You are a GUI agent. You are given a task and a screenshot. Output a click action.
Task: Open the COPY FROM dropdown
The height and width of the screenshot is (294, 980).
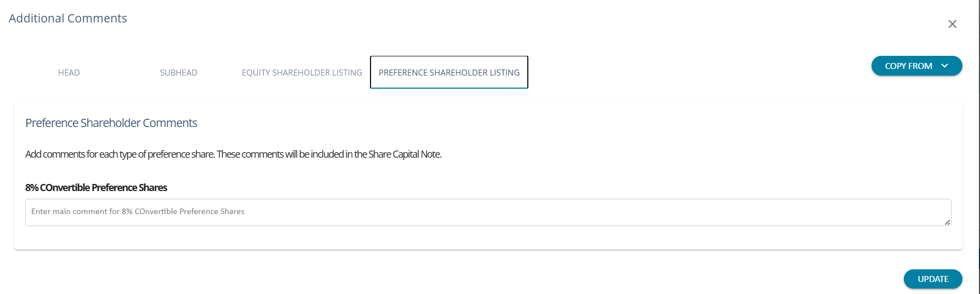[x=916, y=66]
